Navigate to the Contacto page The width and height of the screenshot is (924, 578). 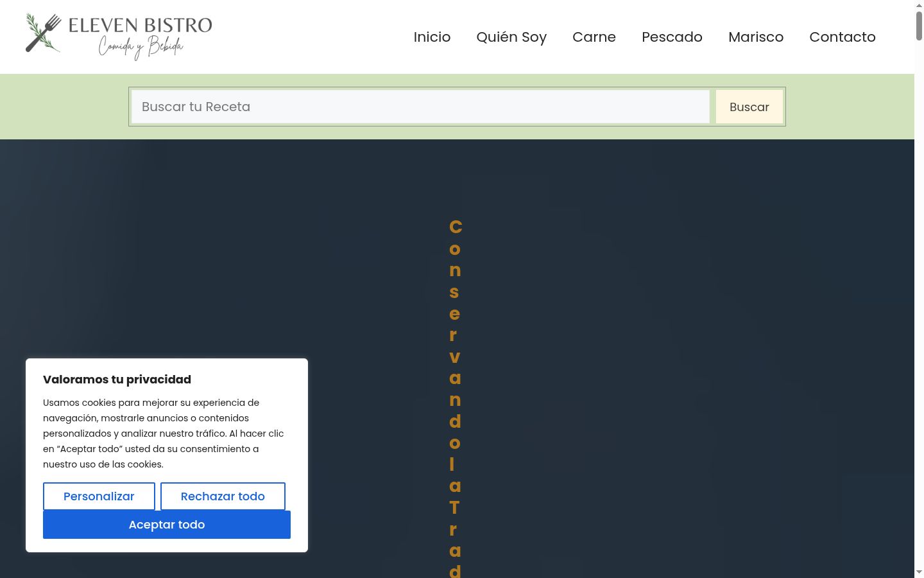[x=843, y=37]
